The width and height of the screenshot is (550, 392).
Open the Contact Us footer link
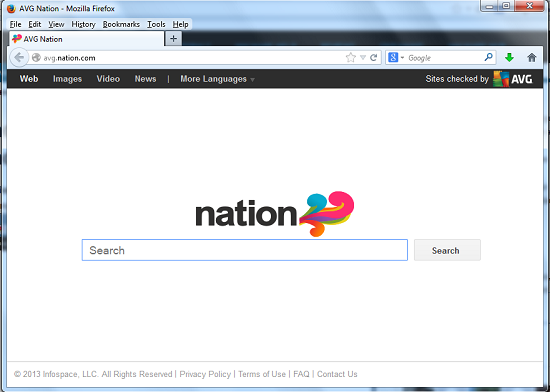(337, 374)
